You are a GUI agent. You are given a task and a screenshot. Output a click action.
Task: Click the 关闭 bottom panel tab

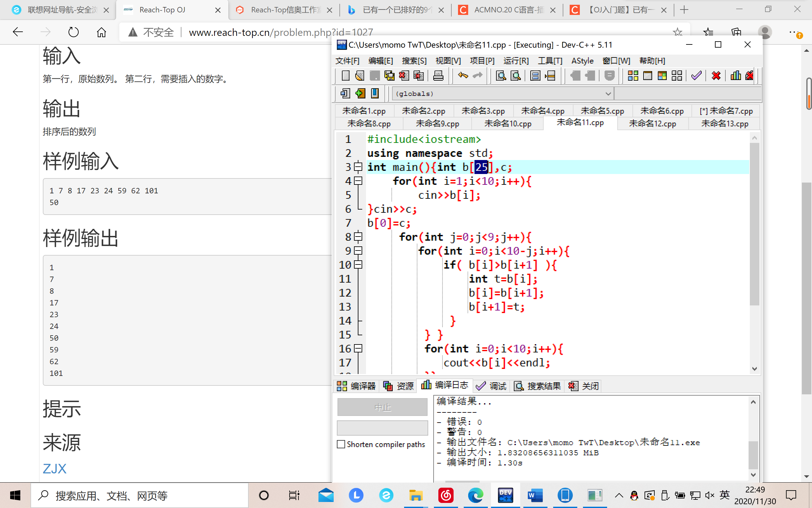point(584,386)
